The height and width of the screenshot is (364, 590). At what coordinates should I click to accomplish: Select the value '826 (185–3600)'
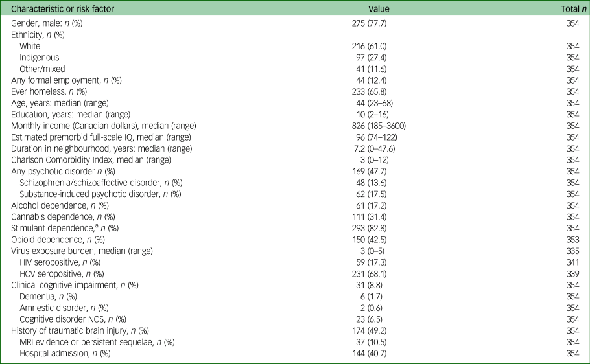click(x=379, y=125)
